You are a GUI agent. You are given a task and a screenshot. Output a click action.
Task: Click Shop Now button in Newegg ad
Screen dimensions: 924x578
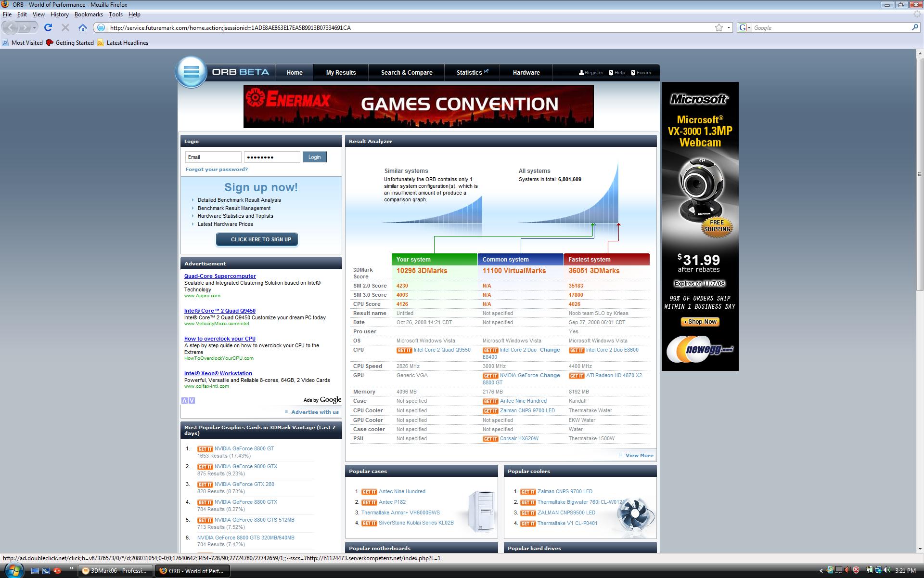tap(700, 322)
